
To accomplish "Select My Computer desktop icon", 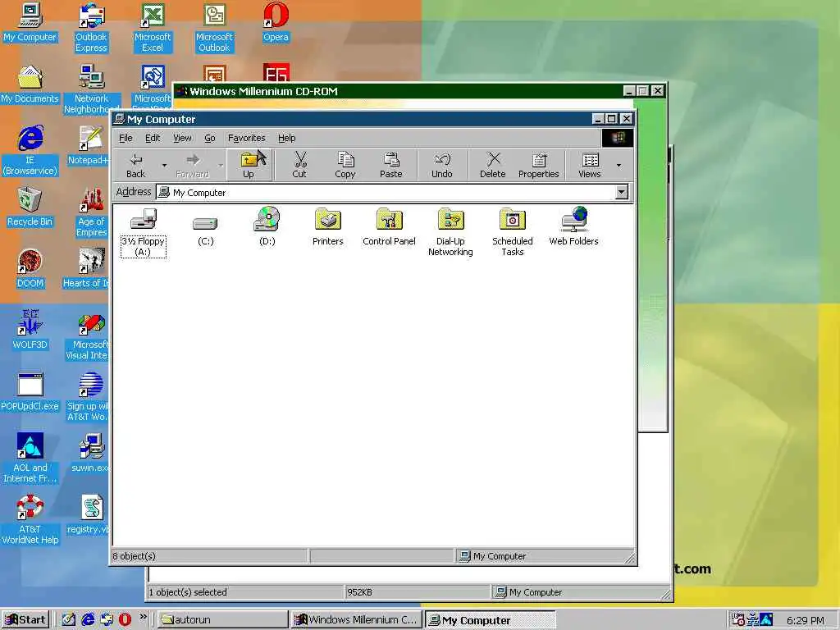I will (30, 22).
